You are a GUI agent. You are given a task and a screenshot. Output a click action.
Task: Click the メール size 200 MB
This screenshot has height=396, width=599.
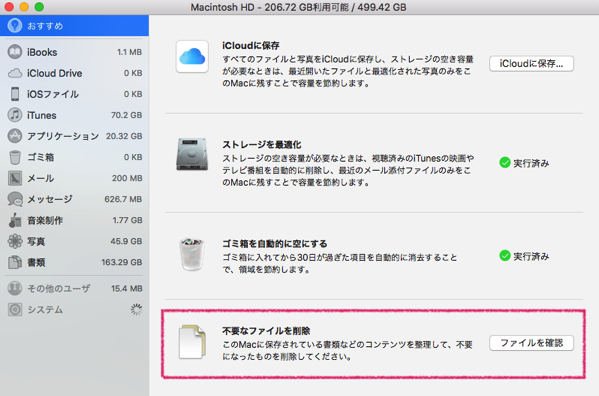coord(127,178)
